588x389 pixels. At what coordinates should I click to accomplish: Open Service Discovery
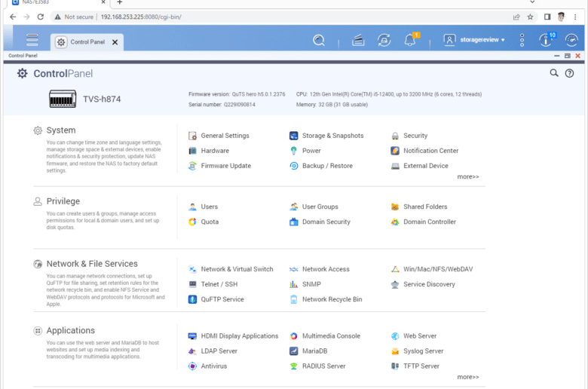coord(423,284)
